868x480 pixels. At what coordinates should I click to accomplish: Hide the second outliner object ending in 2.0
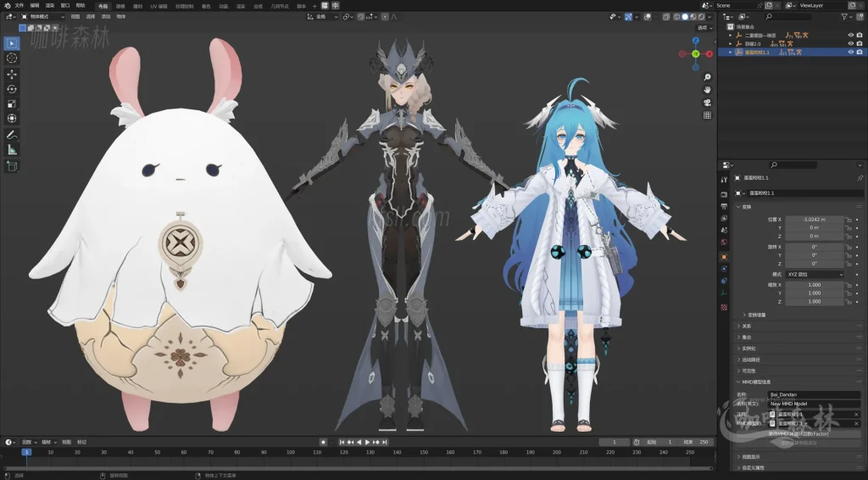[851, 43]
